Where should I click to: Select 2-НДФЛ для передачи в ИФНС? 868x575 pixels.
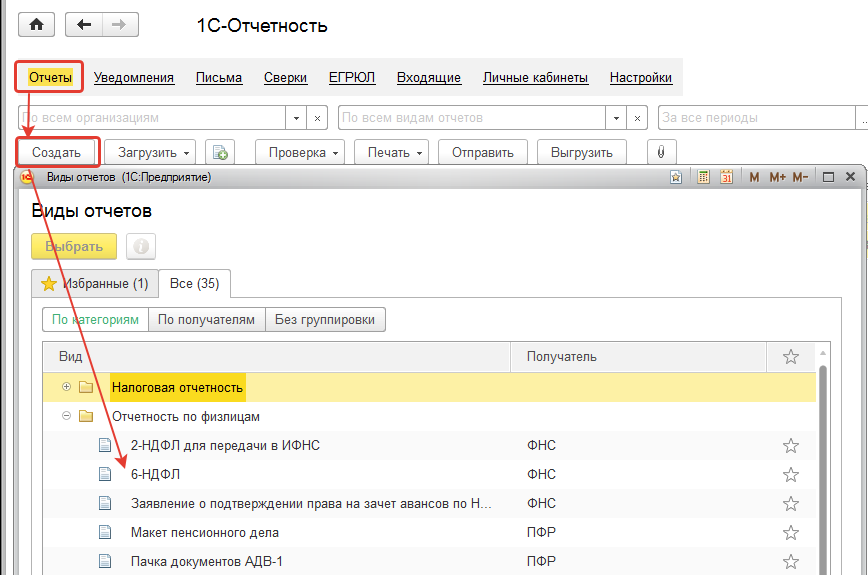(429, 446)
